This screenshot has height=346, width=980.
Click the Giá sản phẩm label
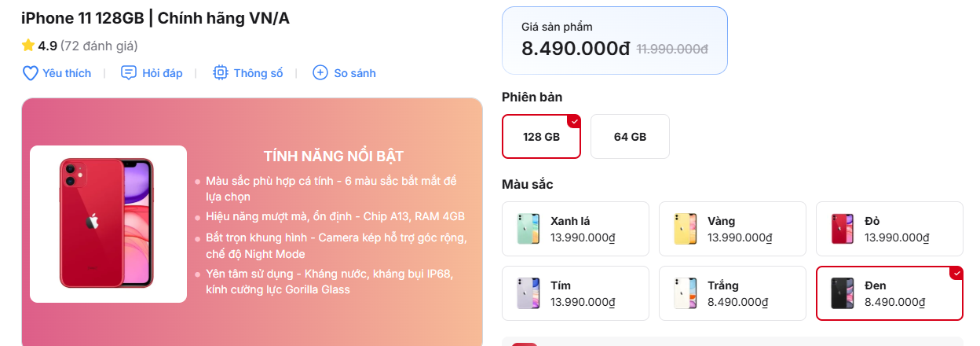tap(557, 27)
